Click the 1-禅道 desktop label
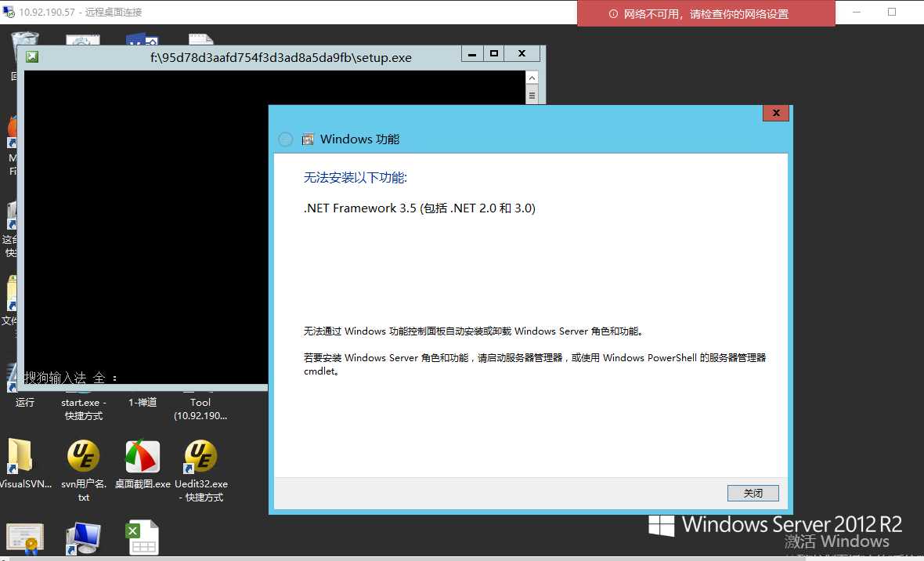The height and width of the screenshot is (561, 924). tap(143, 402)
